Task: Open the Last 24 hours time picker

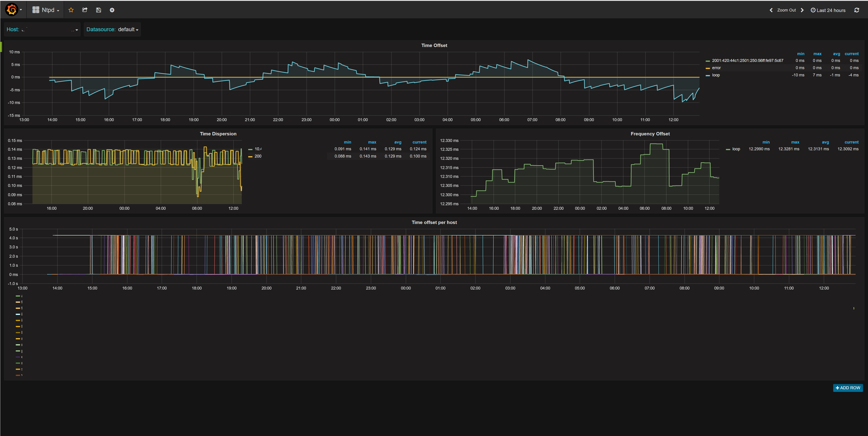Action: point(828,10)
